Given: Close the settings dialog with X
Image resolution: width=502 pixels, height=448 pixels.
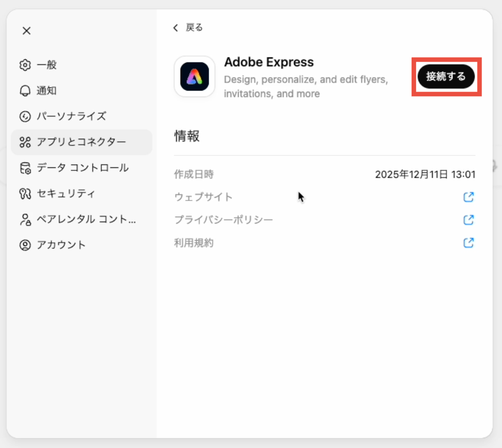Looking at the screenshot, I should click(27, 31).
